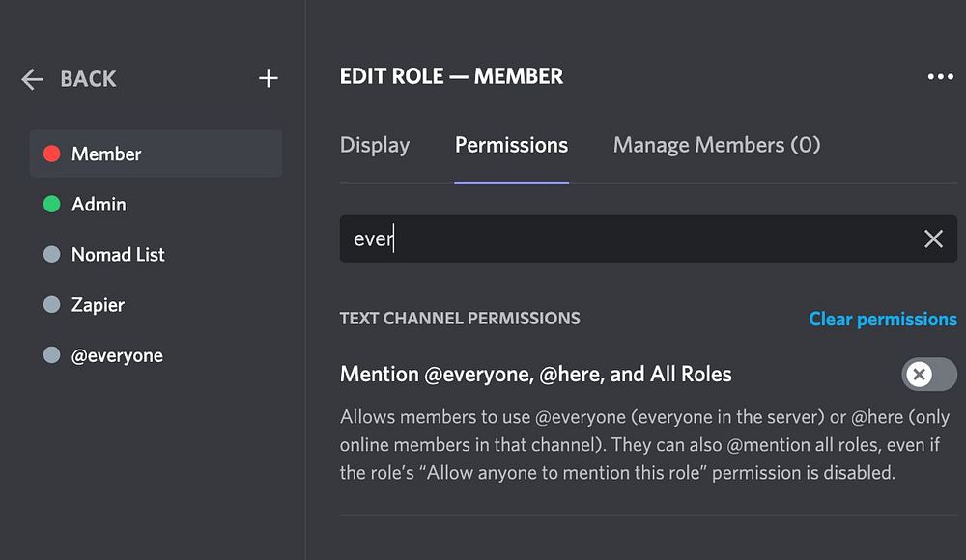Click the gray Zapier role dot

coord(52,305)
